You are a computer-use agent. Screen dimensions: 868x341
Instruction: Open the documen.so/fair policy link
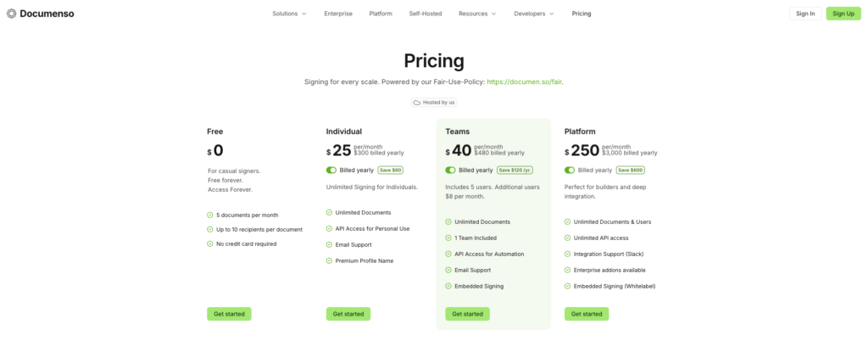click(x=524, y=82)
